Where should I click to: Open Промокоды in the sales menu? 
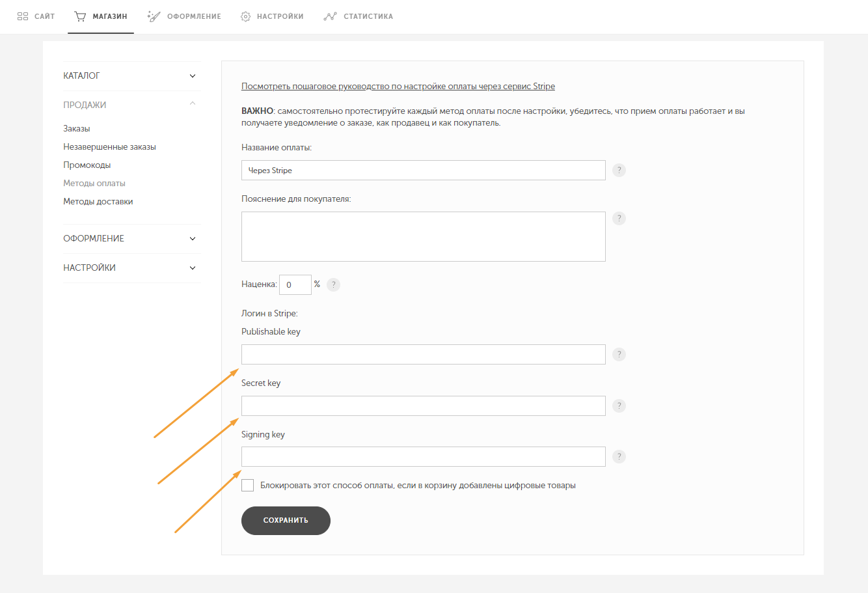[87, 165]
